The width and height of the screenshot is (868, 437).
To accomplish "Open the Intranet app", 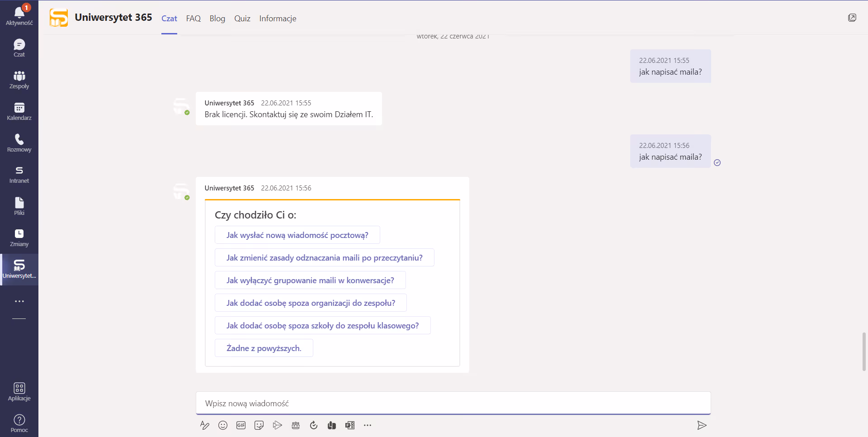I will click(x=19, y=174).
